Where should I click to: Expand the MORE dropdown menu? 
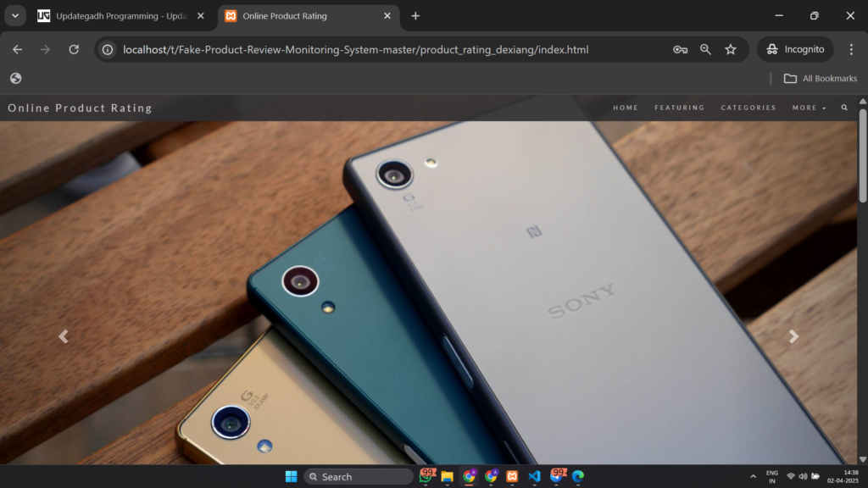[x=810, y=108]
